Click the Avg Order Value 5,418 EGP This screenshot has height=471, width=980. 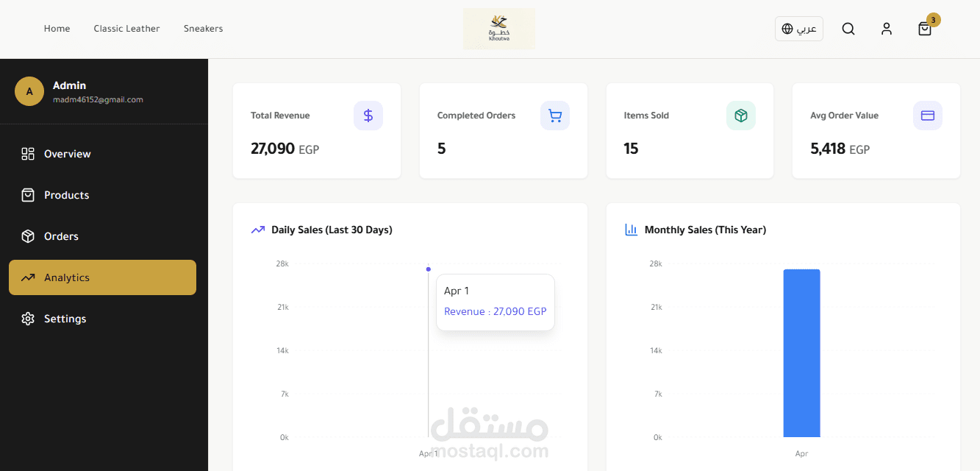[x=840, y=149]
